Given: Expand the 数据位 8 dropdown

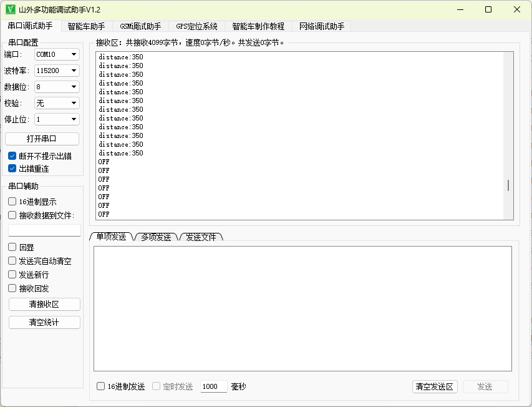Looking at the screenshot, I should tap(57, 87).
